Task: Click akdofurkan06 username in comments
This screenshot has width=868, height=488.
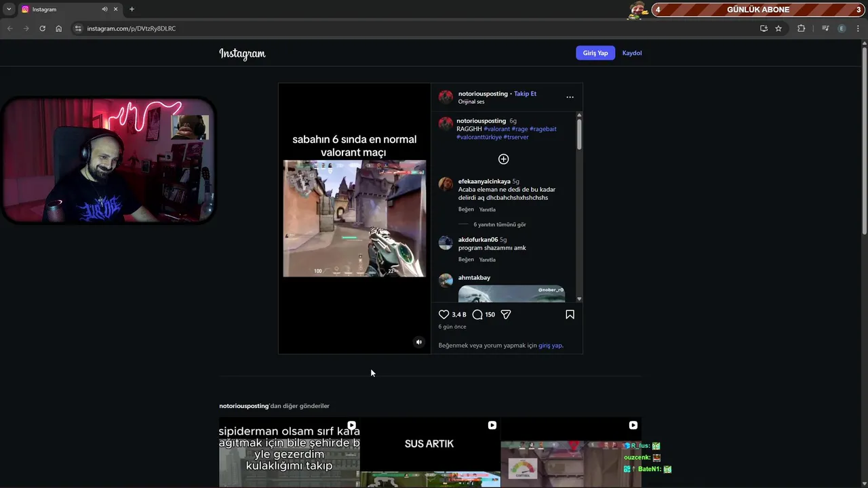Action: (x=478, y=239)
